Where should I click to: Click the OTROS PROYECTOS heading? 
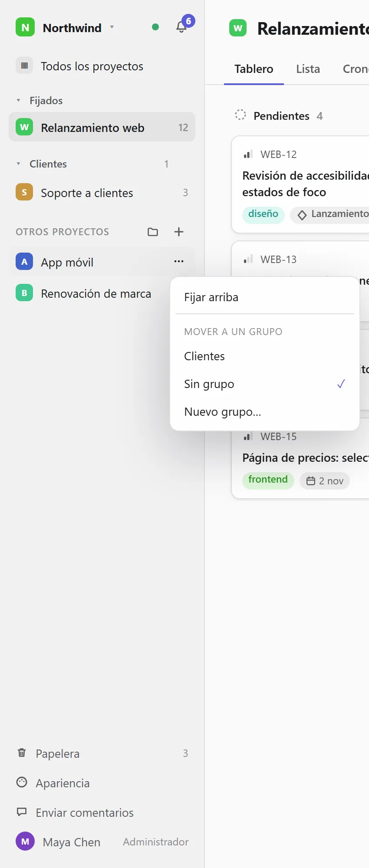tap(62, 232)
